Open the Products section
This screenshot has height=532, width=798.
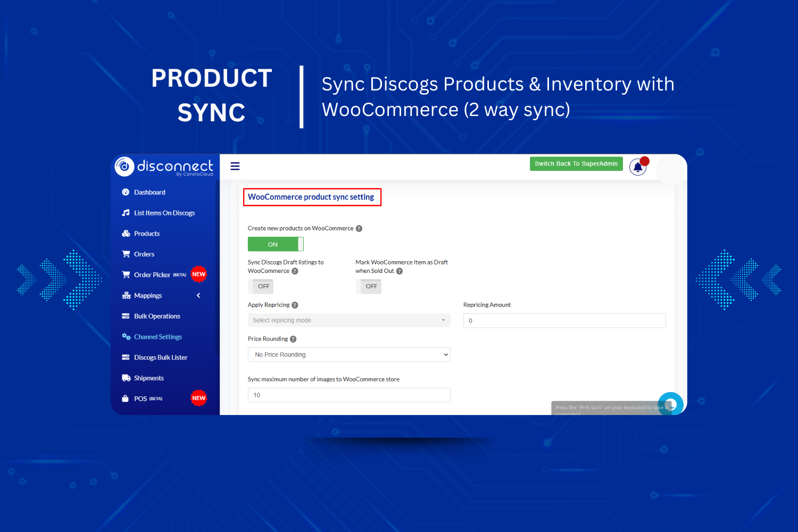click(146, 233)
